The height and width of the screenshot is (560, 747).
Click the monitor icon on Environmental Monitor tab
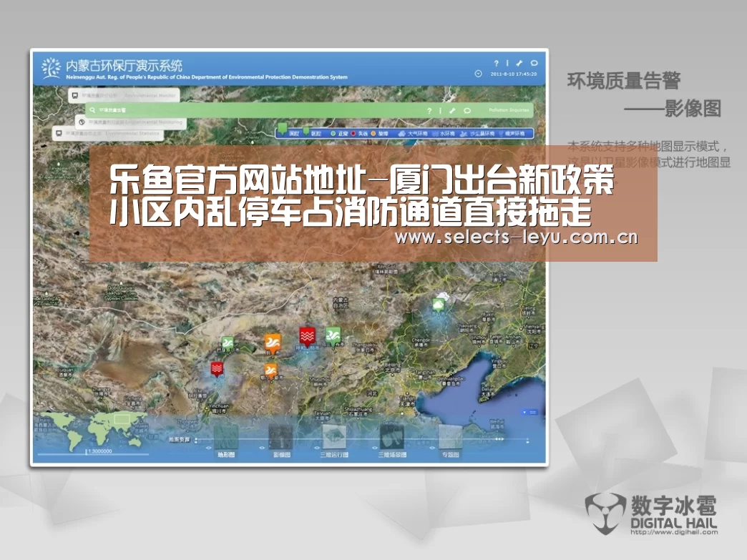pyautogui.click(x=75, y=96)
